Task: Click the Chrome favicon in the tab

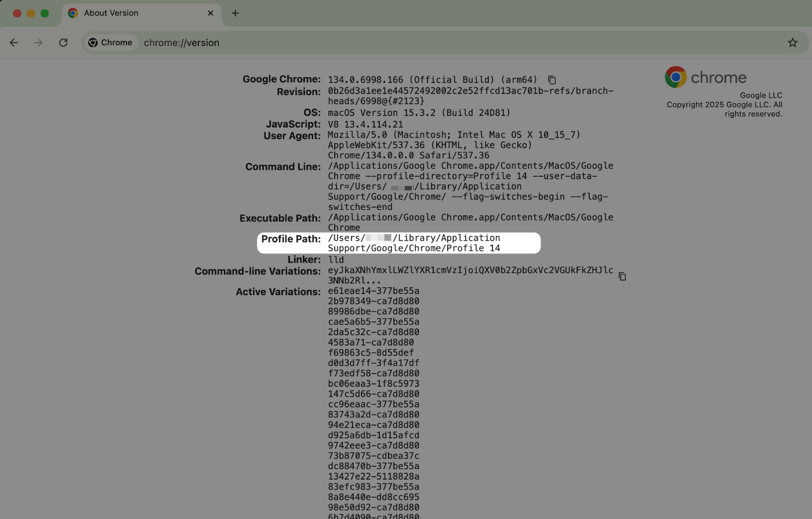Action: (72, 13)
